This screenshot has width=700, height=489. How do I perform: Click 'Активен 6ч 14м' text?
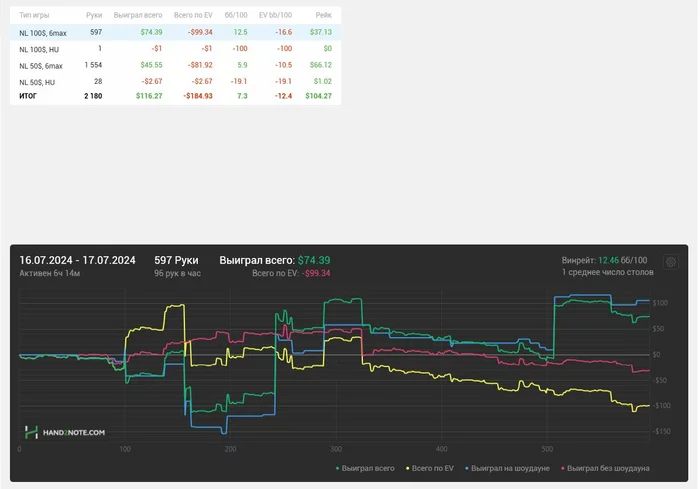tap(50, 273)
